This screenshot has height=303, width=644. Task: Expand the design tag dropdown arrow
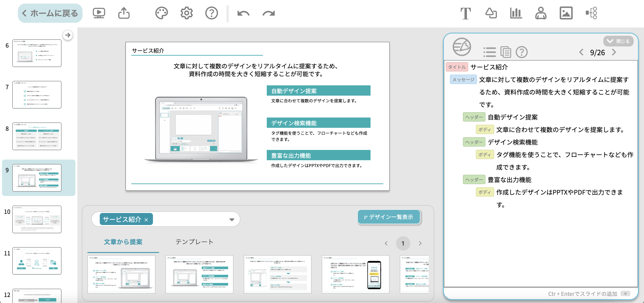click(232, 220)
